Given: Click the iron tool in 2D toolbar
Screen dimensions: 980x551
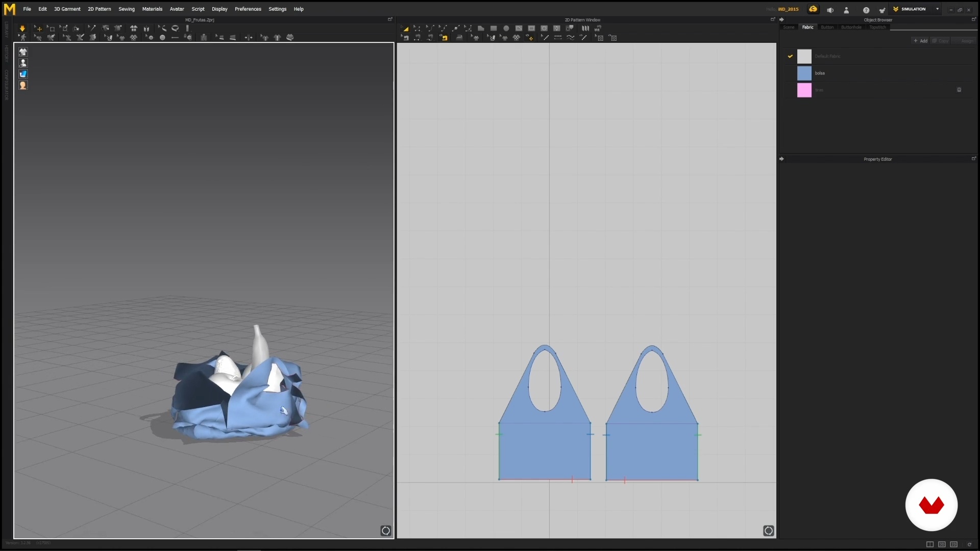Looking at the screenshot, I should point(459,38).
